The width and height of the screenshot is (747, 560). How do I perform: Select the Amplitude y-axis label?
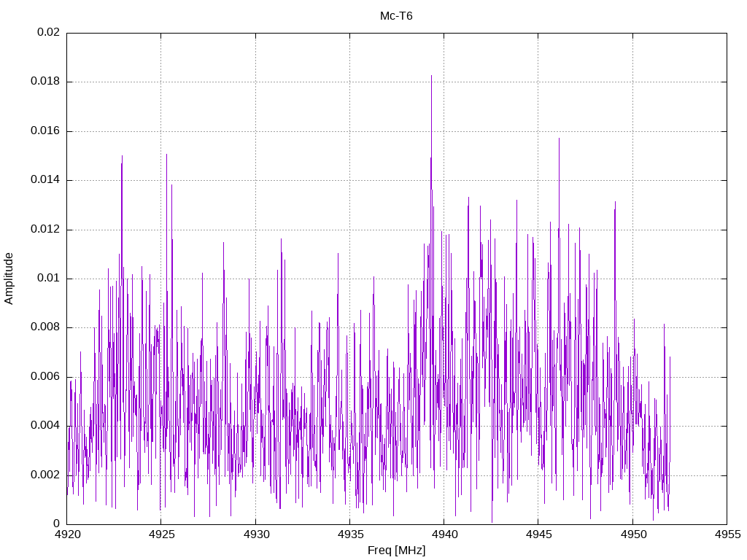(x=9, y=279)
